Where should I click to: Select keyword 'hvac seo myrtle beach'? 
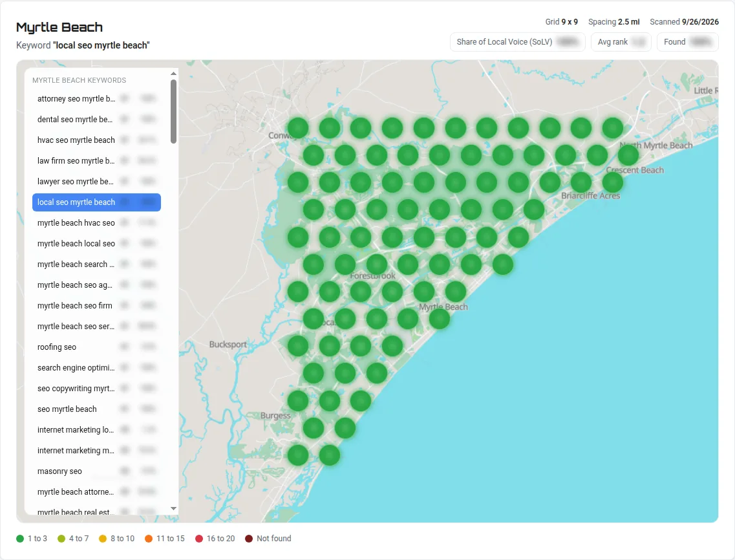pyautogui.click(x=96, y=140)
